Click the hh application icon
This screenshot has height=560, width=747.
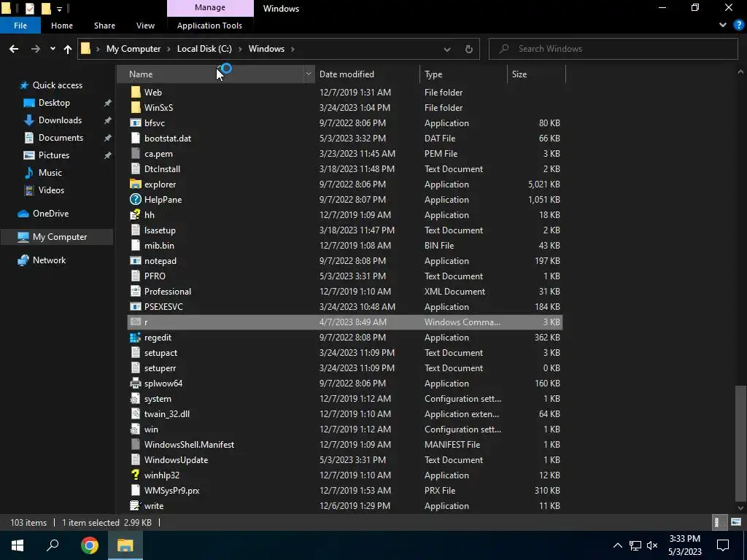coord(135,215)
